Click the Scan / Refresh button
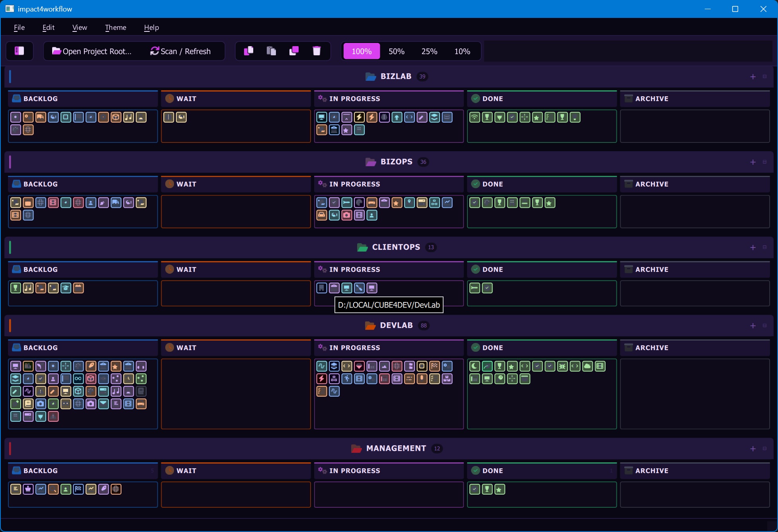Screen dimensions: 778x532 click(x=180, y=51)
